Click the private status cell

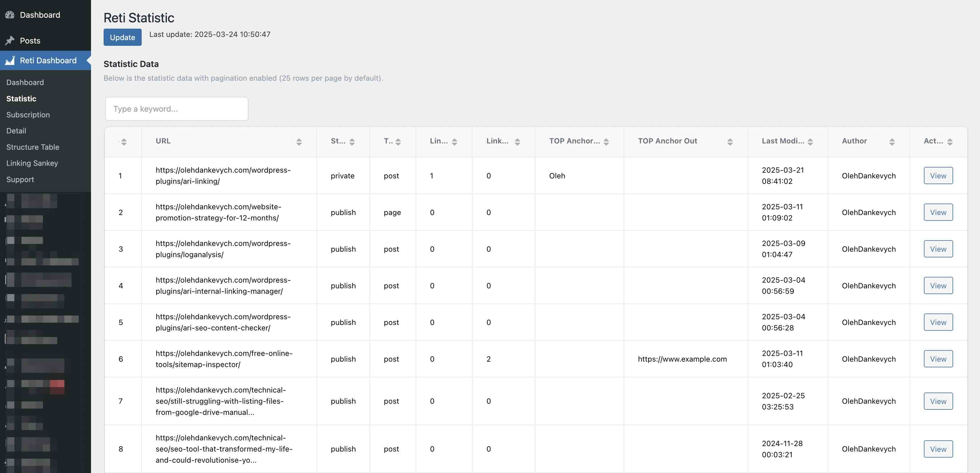click(x=342, y=176)
